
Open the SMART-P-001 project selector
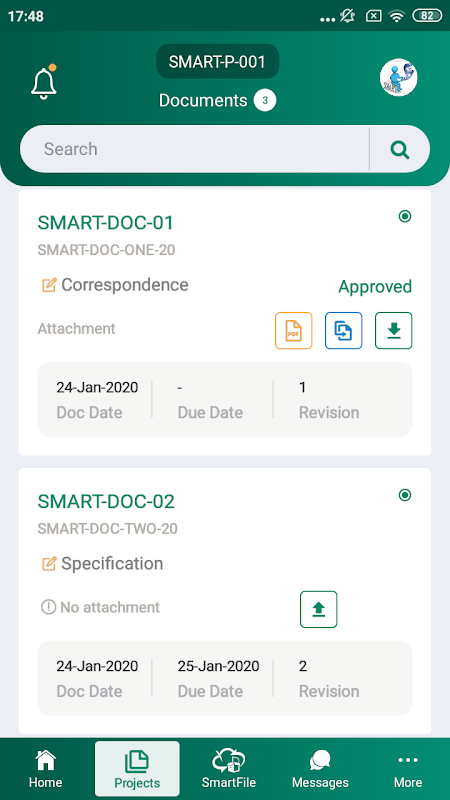click(217, 62)
